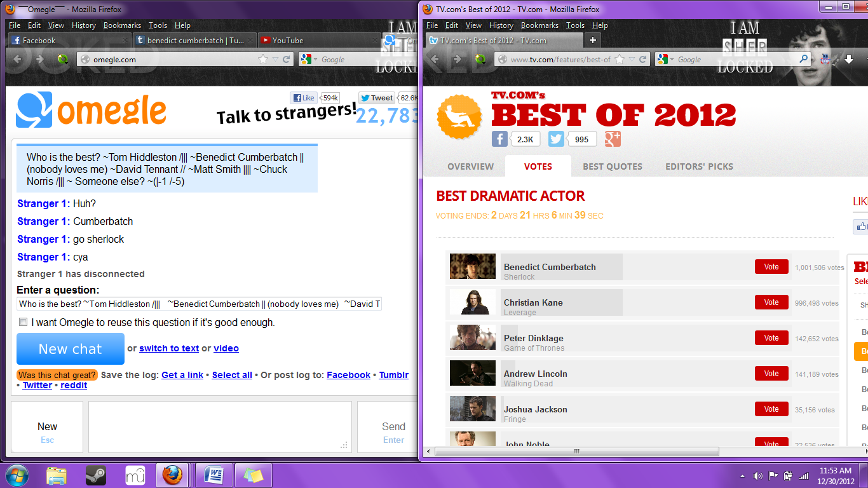Vote for Joshua Jackson

click(x=771, y=409)
